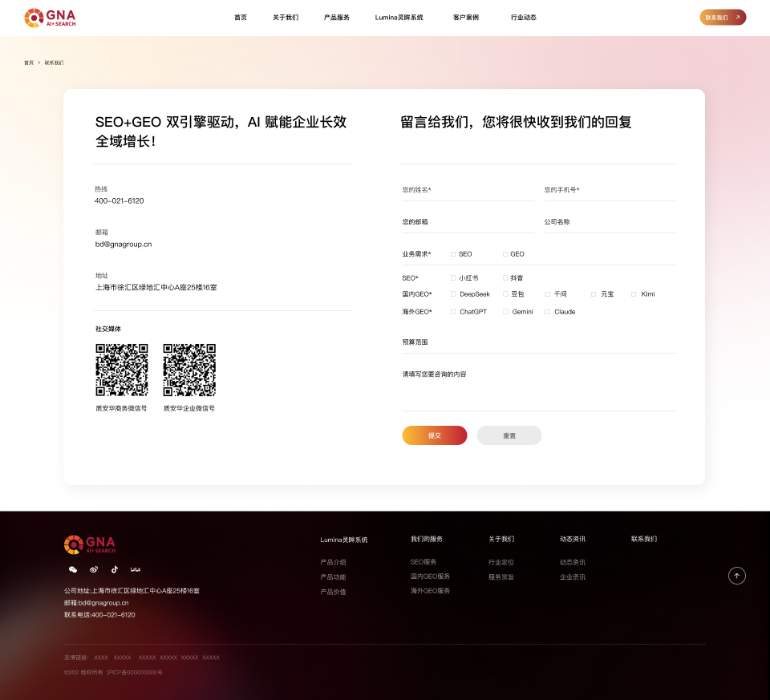Click the 重置 reset button
Screen dimensions: 770x700
pos(509,435)
